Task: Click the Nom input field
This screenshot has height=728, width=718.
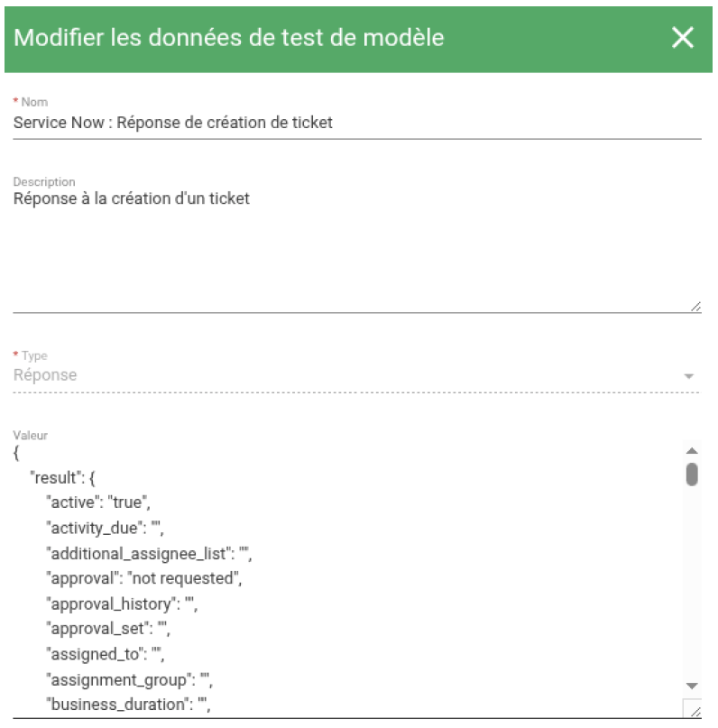Action: (356, 123)
